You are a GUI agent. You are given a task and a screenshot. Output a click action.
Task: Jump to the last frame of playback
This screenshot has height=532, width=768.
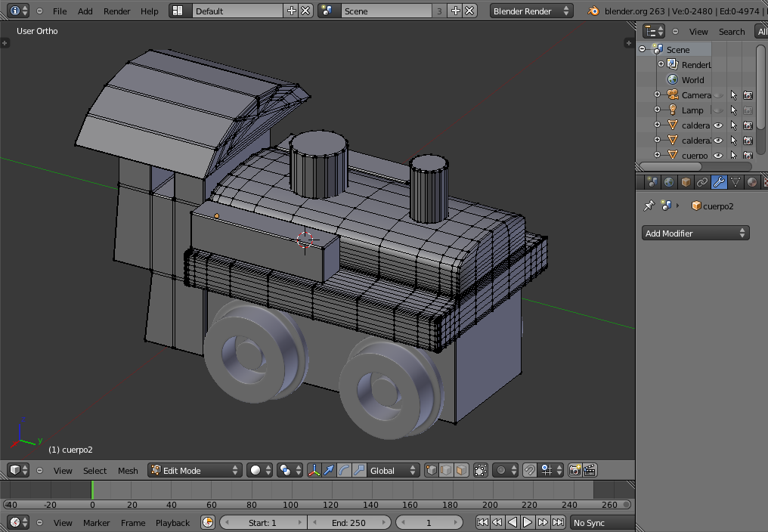tap(558, 522)
